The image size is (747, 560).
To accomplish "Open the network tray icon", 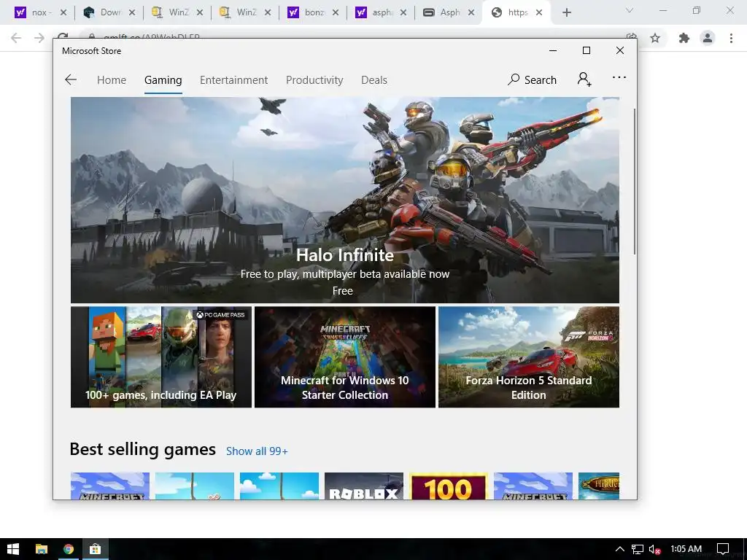I will (638, 549).
